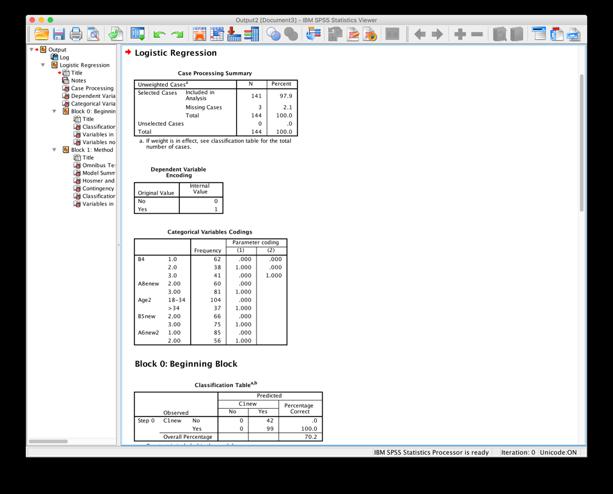
Task: Insert a title with the toolbar icon
Action: [557, 34]
